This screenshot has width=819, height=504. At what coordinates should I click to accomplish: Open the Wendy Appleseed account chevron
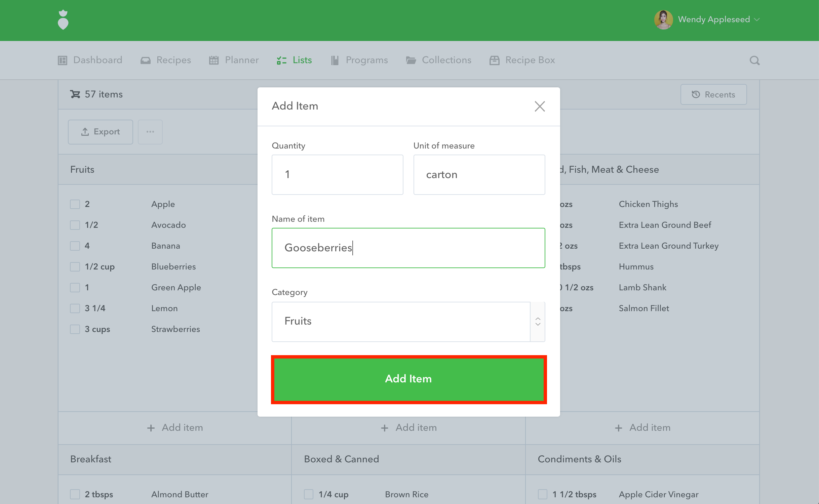click(x=756, y=19)
